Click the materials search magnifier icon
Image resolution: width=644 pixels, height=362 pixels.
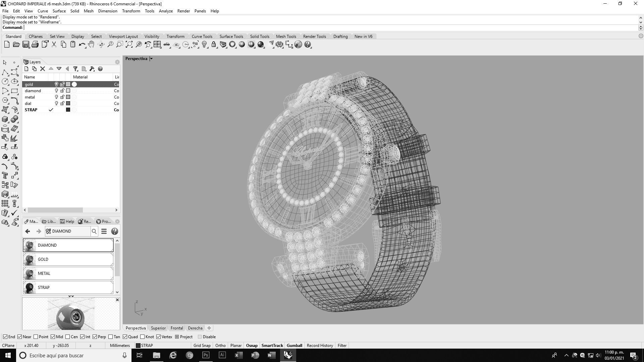point(94,231)
